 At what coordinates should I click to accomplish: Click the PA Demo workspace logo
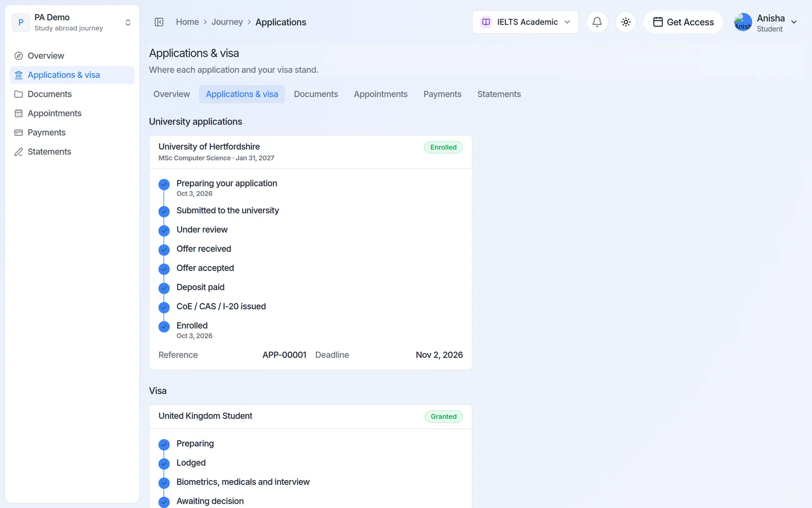click(x=21, y=22)
